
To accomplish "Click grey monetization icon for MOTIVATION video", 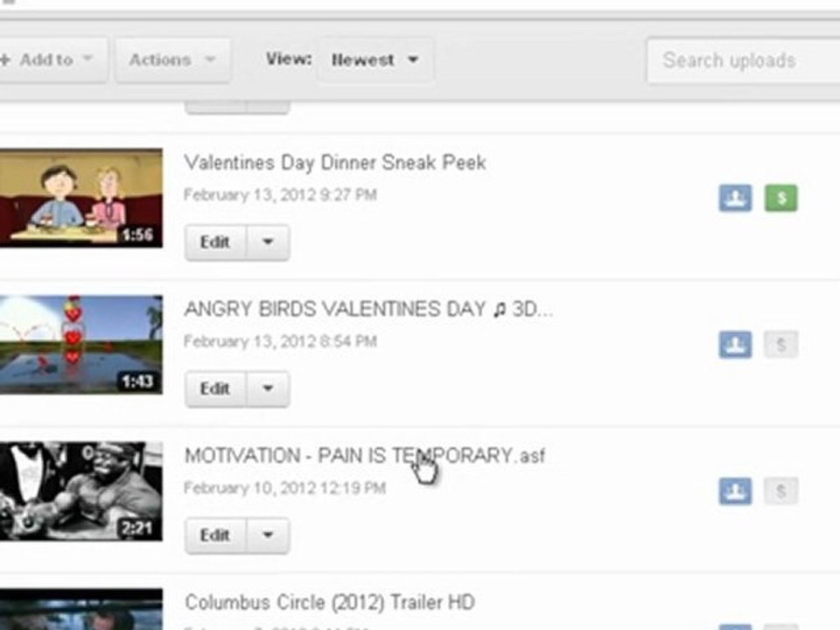I will (x=781, y=491).
